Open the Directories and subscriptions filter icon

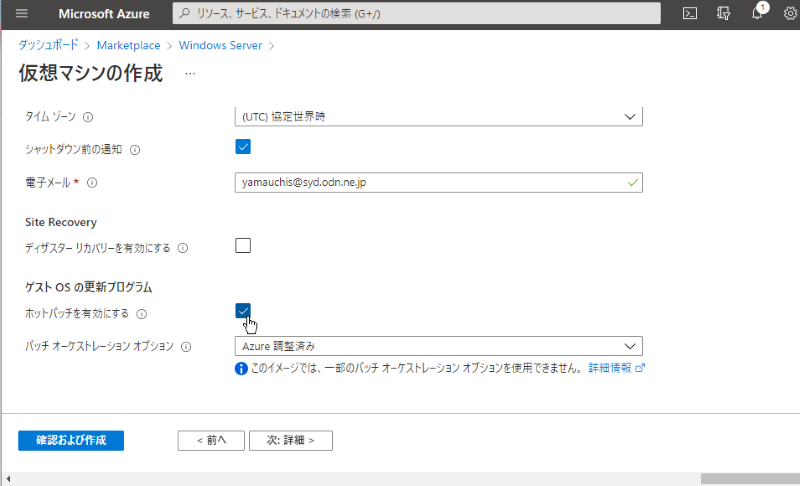(723, 13)
